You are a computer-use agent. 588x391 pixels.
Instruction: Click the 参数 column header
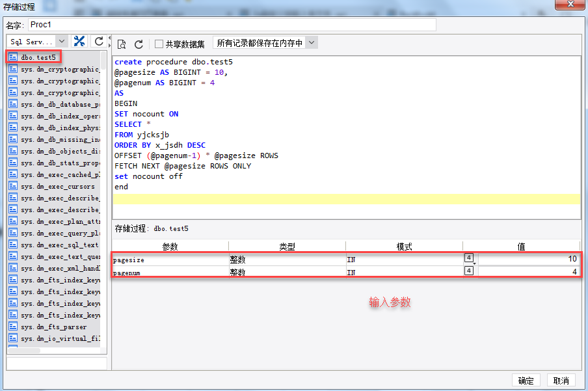[170, 246]
